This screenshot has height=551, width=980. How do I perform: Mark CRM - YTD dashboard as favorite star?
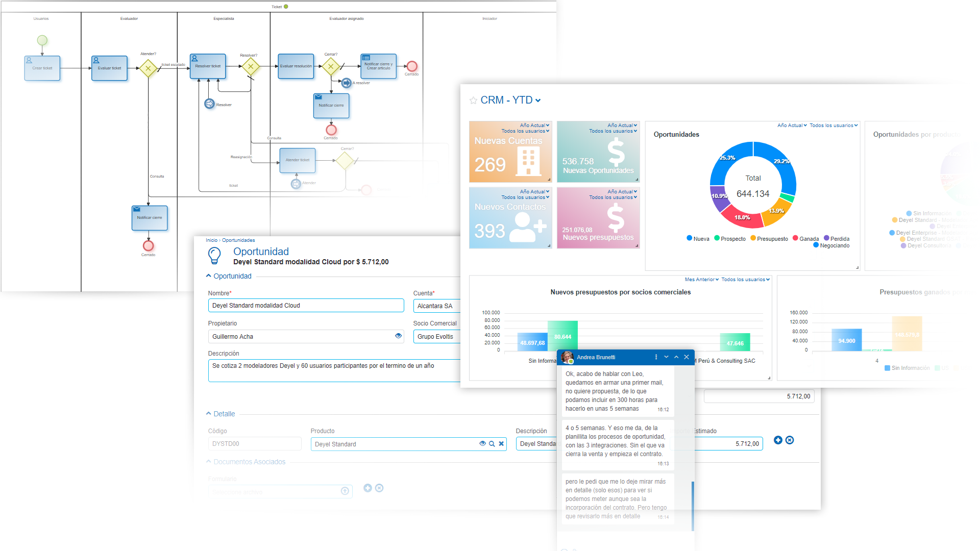[x=473, y=101]
